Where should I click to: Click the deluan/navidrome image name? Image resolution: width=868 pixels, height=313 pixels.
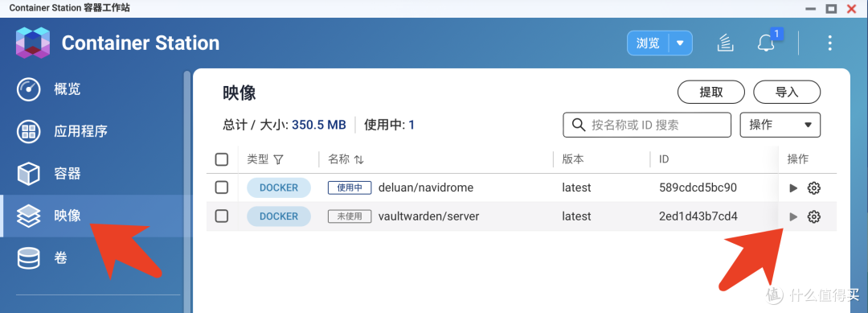click(426, 187)
